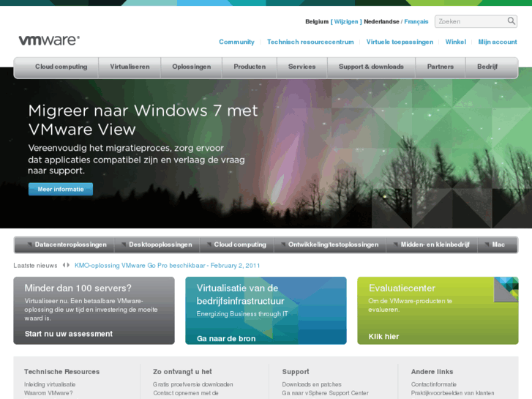The height and width of the screenshot is (399, 532).
Task: Open the Bedrijf menu
Action: [487, 67]
